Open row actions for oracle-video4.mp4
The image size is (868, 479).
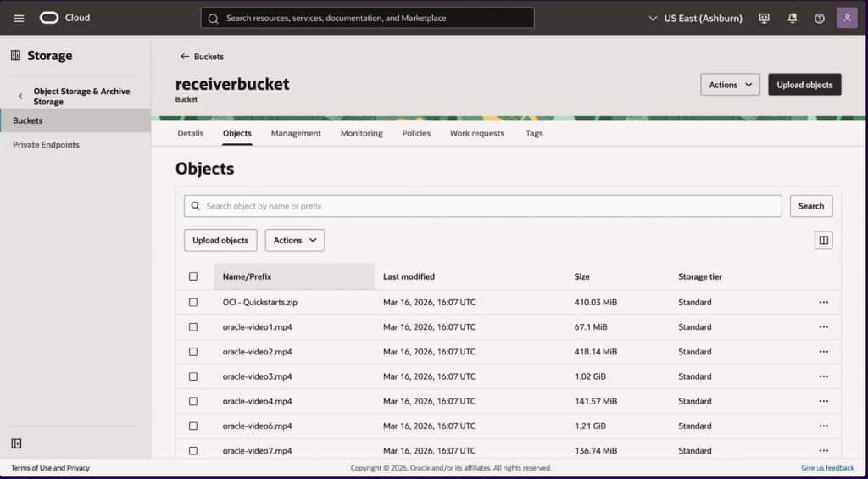pos(824,402)
